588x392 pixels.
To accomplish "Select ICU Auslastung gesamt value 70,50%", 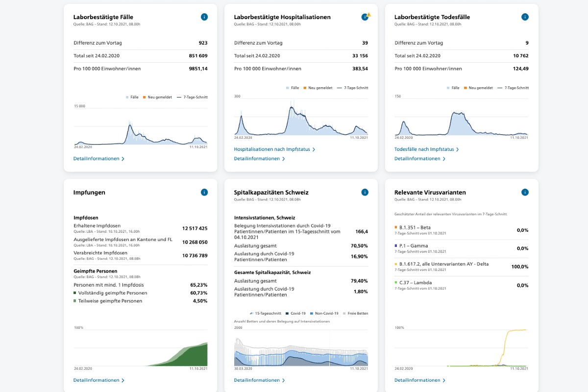I will [x=360, y=246].
